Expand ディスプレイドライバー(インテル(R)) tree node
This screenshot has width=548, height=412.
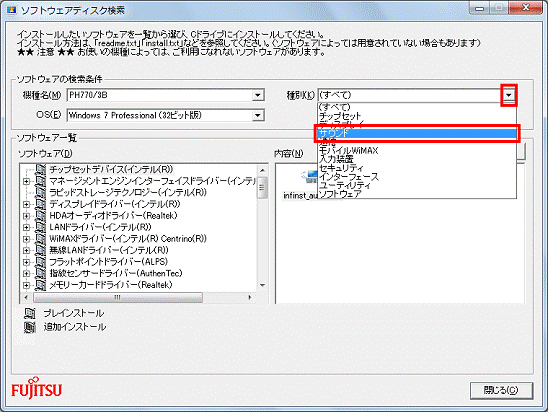[x=26, y=204]
